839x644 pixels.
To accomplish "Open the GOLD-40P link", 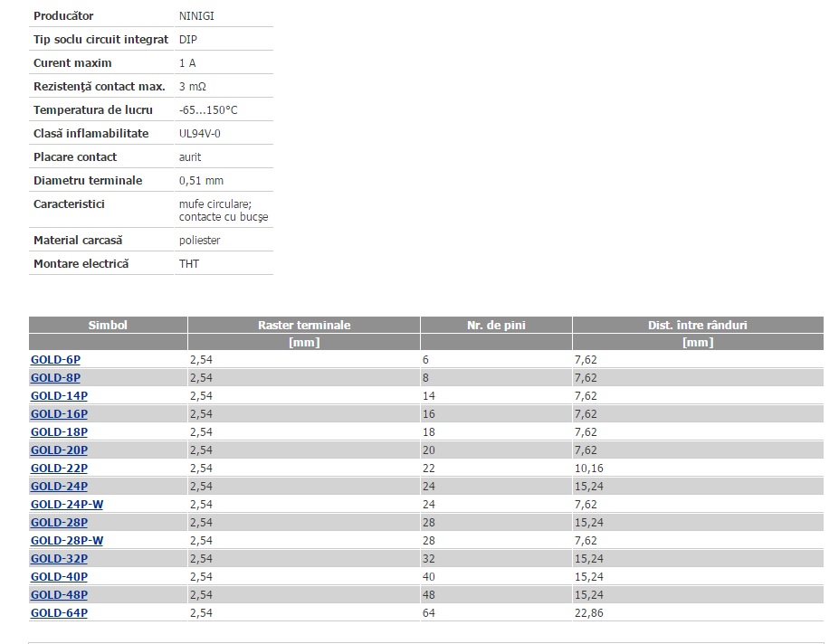I will point(59,576).
